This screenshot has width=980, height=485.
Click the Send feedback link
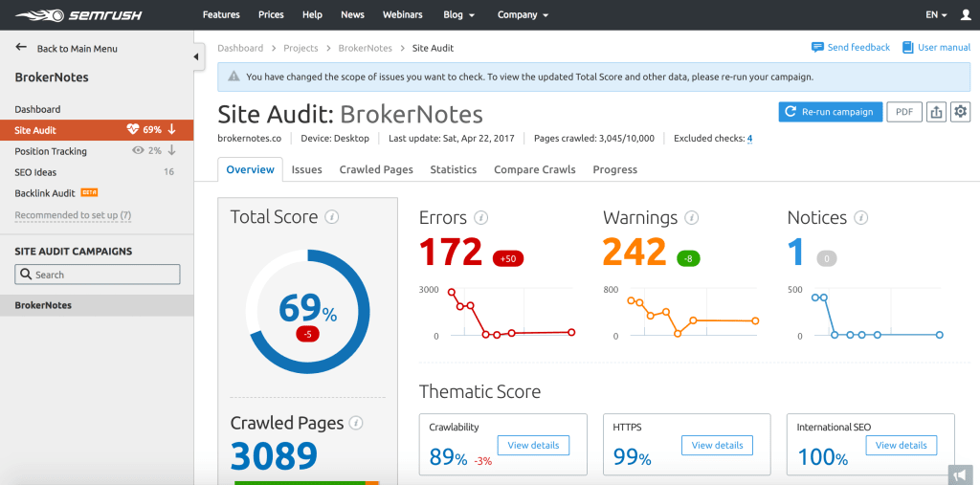tap(858, 48)
